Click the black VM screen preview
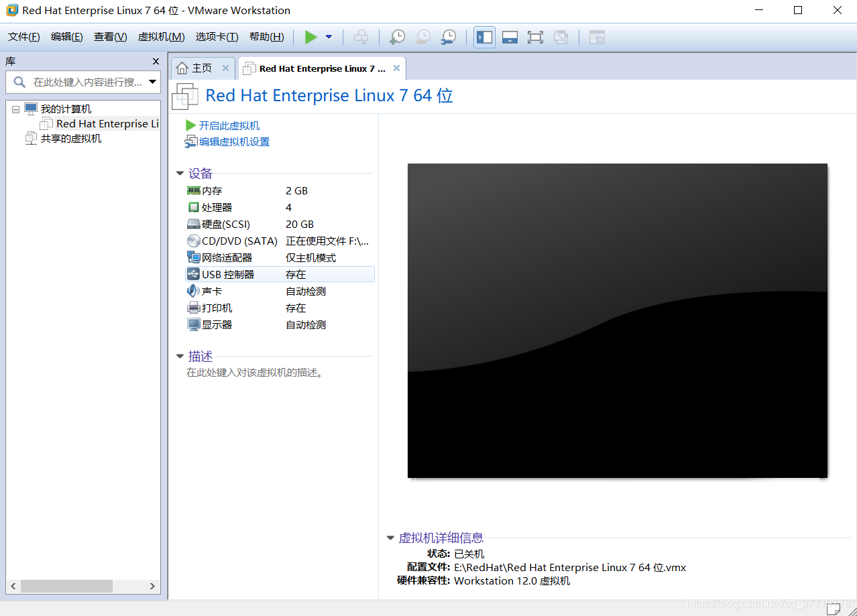Image resolution: width=857 pixels, height=616 pixels. click(x=618, y=320)
